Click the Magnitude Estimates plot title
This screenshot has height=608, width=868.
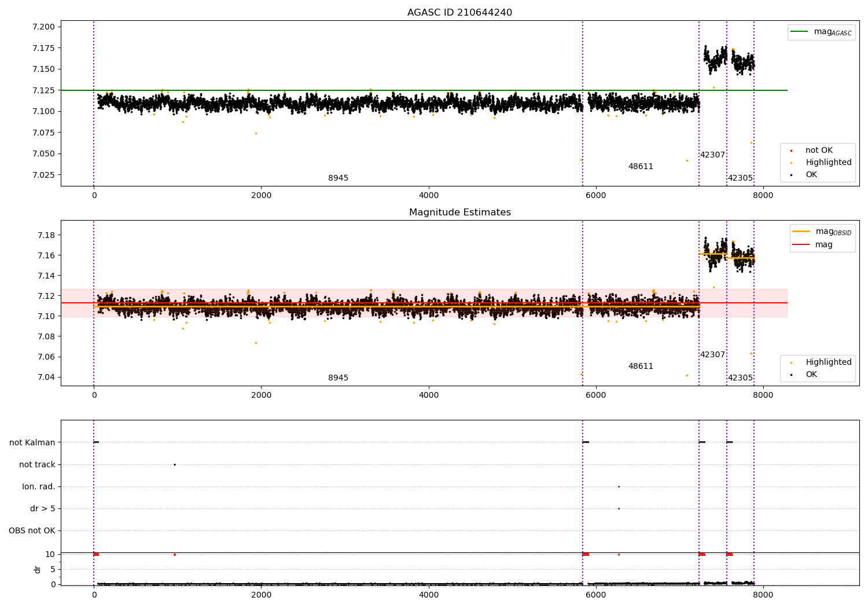(459, 213)
